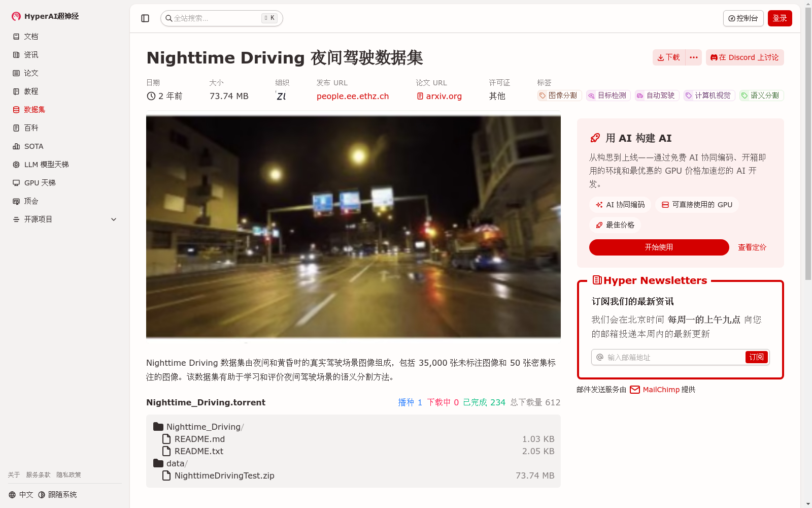Click the 已完成 234 count
The image size is (812, 508).
pos(484,402)
